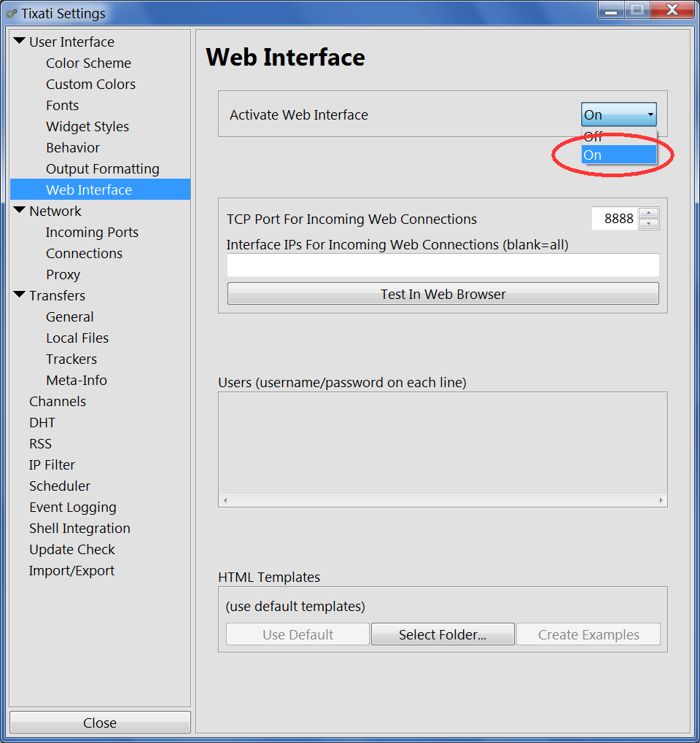The height and width of the screenshot is (743, 700).
Task: Choose On in the dropdown list
Action: point(618,155)
